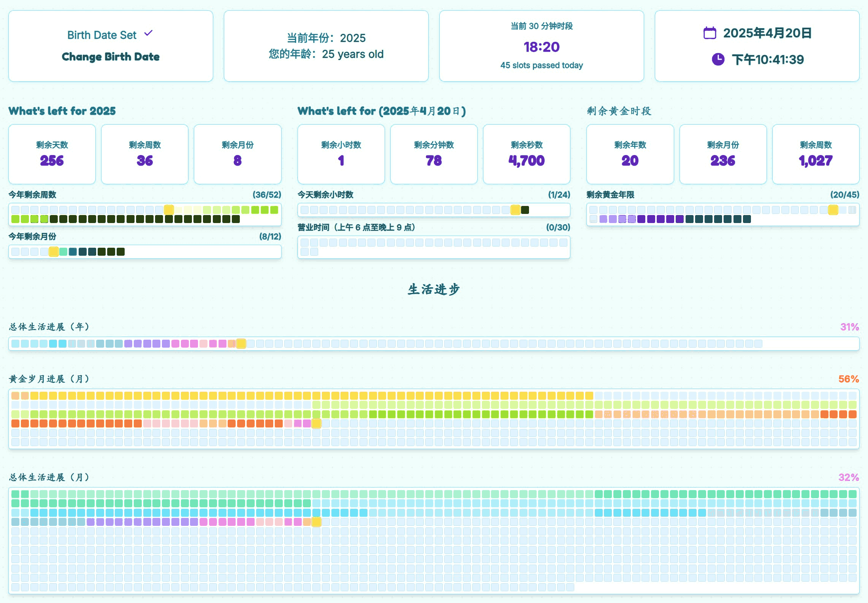Click the 18:20 current time slot

pyautogui.click(x=541, y=47)
